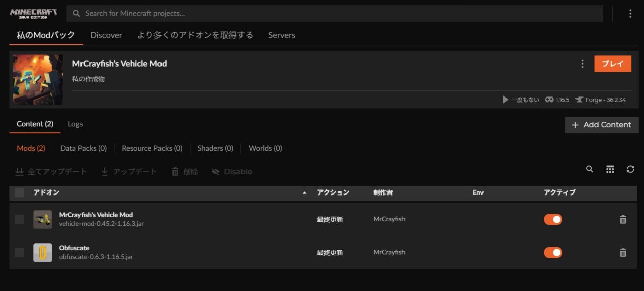
Task: Check the box for MrCrayfish's Vehicle Mod row
Action: (20, 219)
